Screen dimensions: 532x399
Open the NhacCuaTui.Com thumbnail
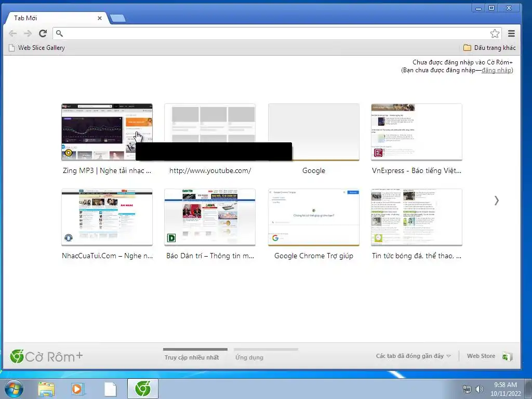click(107, 217)
